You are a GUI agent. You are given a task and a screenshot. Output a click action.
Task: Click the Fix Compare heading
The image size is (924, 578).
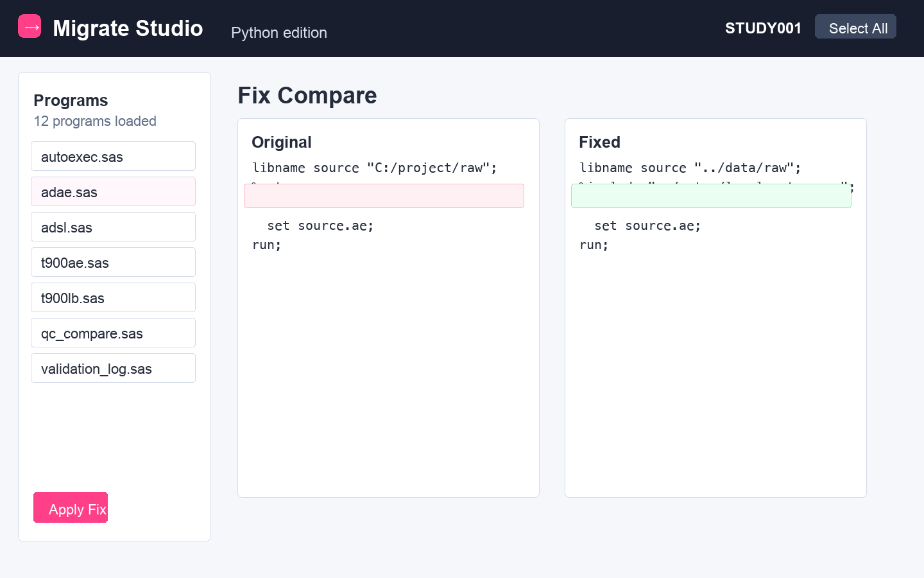307,95
